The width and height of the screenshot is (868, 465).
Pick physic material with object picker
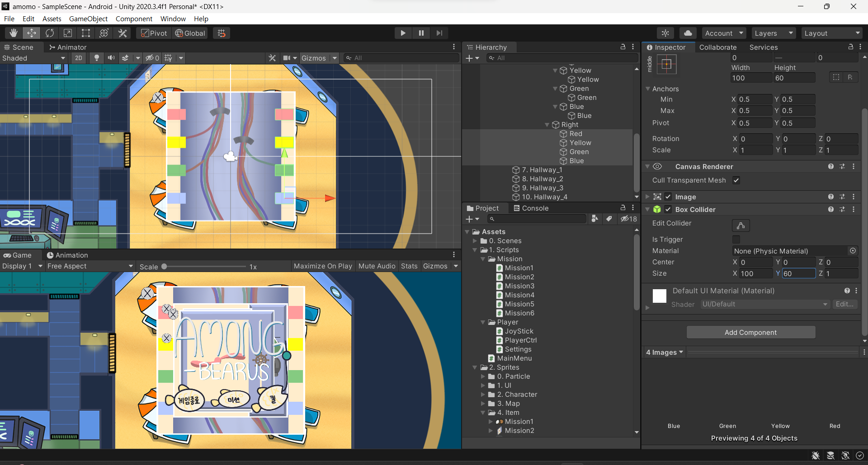(x=853, y=251)
